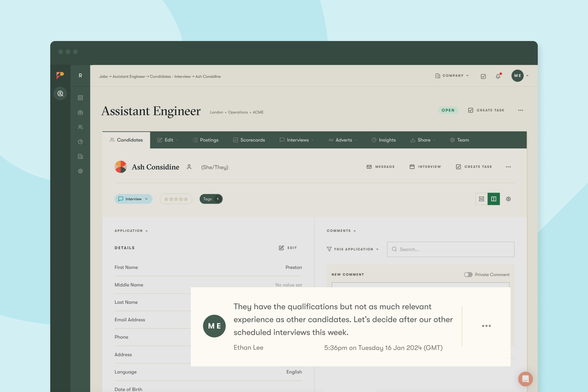Image resolution: width=588 pixels, height=392 pixels.
Task: Switch to the split column view
Action: coord(494,199)
